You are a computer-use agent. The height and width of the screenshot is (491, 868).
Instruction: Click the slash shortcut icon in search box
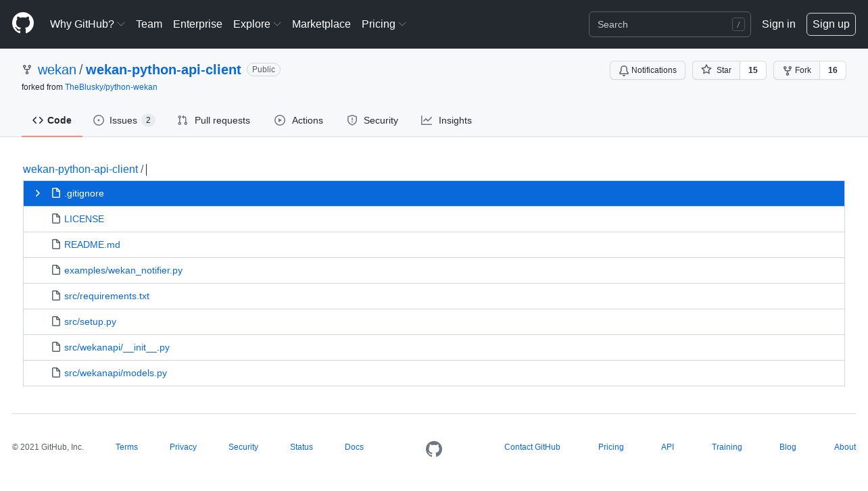point(738,24)
